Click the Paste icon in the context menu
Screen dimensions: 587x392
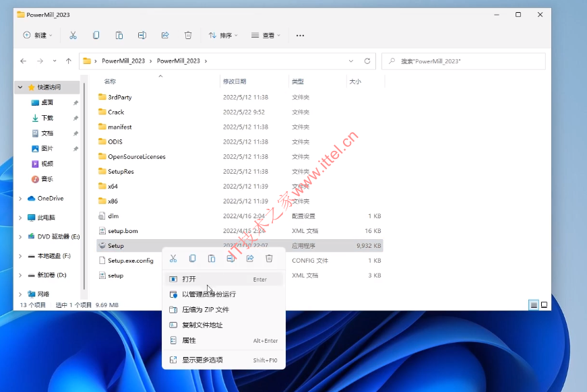point(212,259)
